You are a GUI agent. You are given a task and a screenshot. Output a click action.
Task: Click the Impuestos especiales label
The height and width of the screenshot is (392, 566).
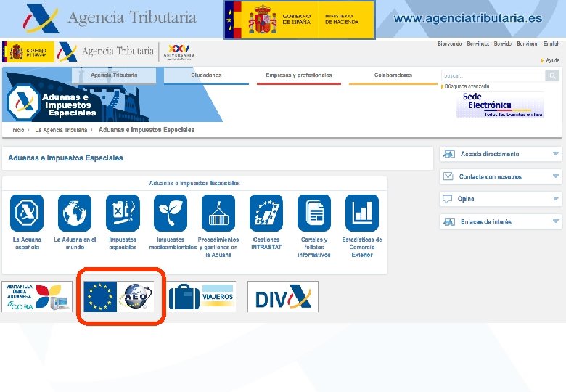(x=123, y=243)
